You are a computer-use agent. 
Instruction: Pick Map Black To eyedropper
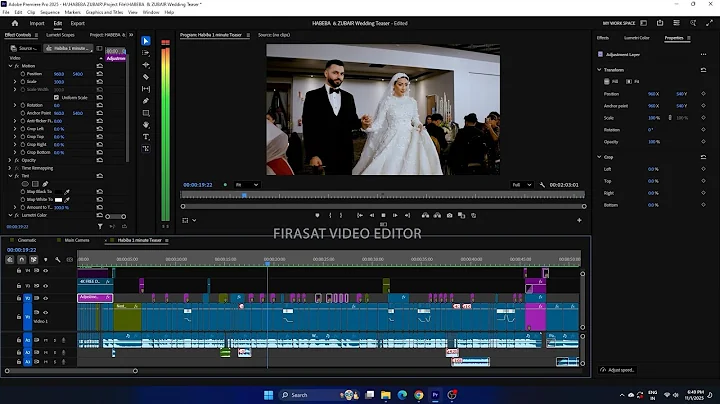[67, 191]
